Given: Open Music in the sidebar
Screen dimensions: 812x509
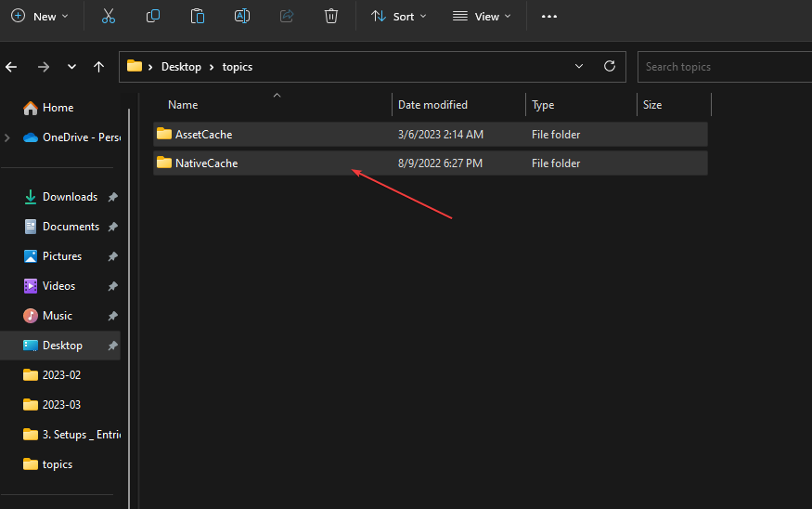Looking at the screenshot, I should coord(47,316).
